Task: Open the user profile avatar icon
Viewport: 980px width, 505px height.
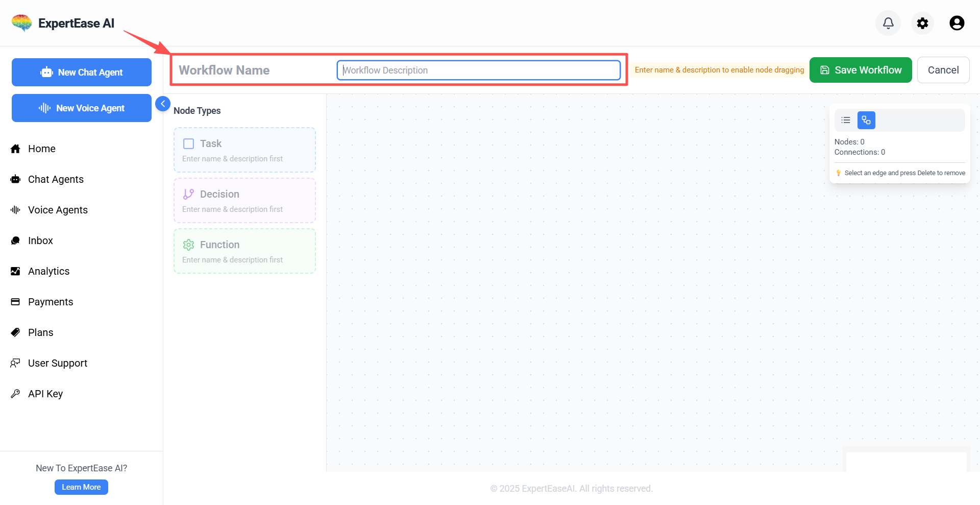Action: point(957,23)
